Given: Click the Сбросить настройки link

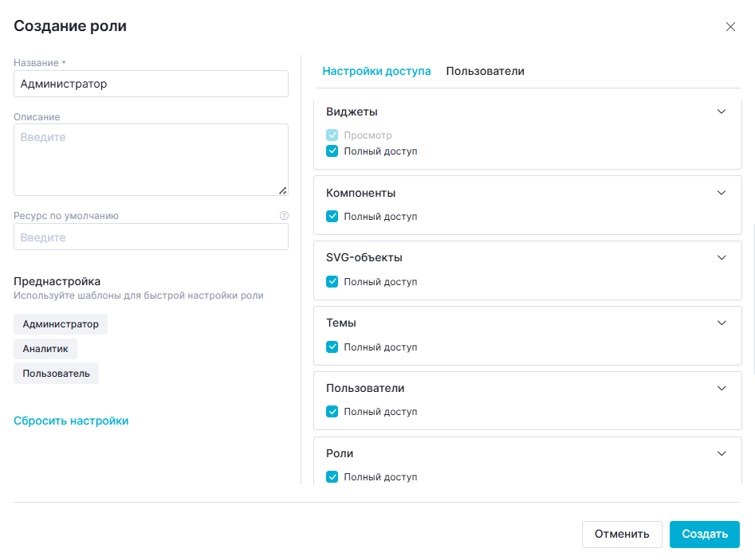Looking at the screenshot, I should pyautogui.click(x=71, y=421).
